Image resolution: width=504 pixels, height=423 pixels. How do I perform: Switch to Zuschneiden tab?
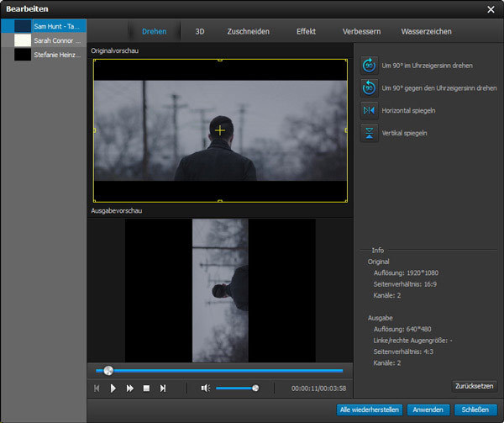tap(248, 31)
